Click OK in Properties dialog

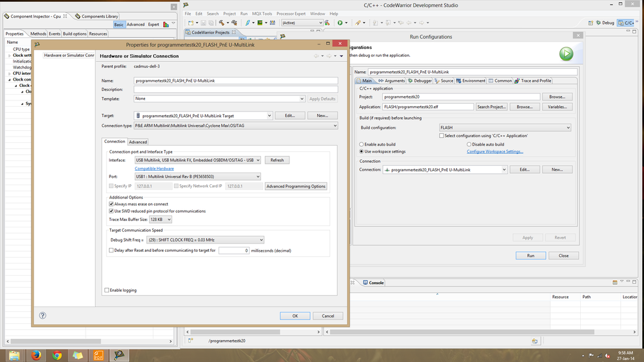coord(295,316)
